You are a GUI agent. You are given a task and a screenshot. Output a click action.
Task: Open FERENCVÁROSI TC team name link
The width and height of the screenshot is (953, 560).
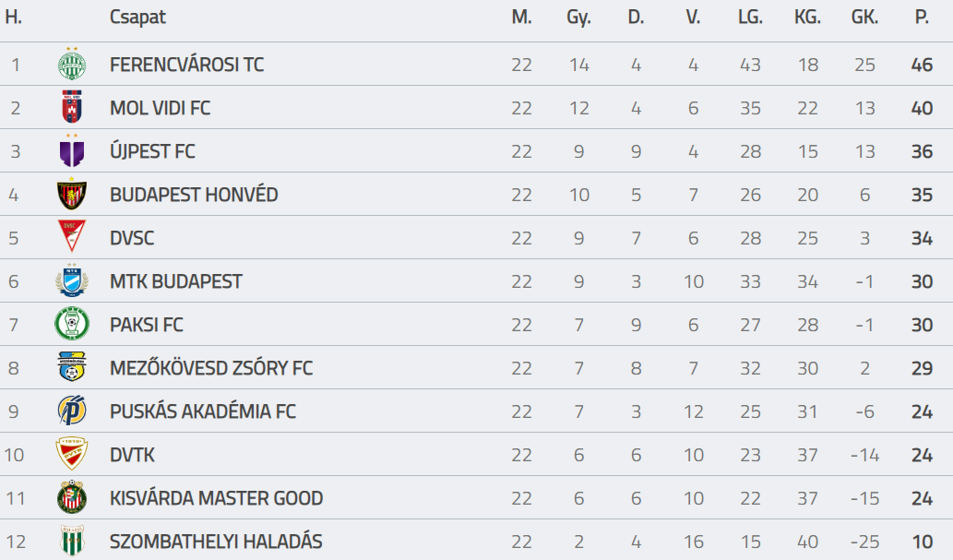pos(186,65)
